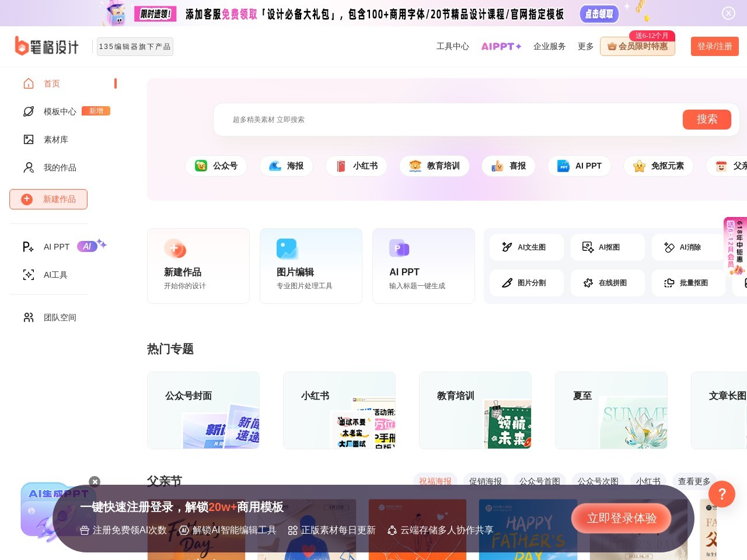Click the 135编辑器旗下产品 tag
The height and width of the screenshot is (560, 747).
[x=135, y=47]
